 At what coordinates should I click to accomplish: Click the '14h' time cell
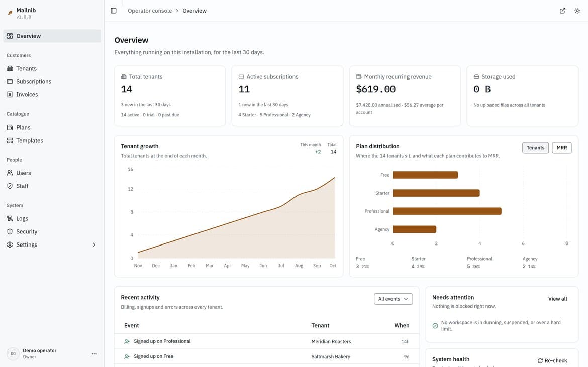tap(405, 342)
